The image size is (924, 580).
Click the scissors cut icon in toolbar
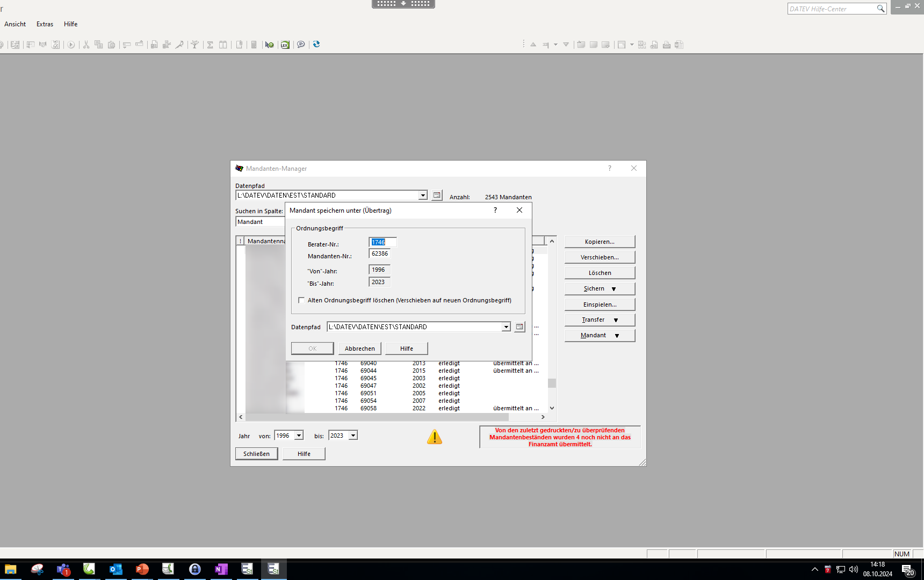pyautogui.click(x=86, y=45)
